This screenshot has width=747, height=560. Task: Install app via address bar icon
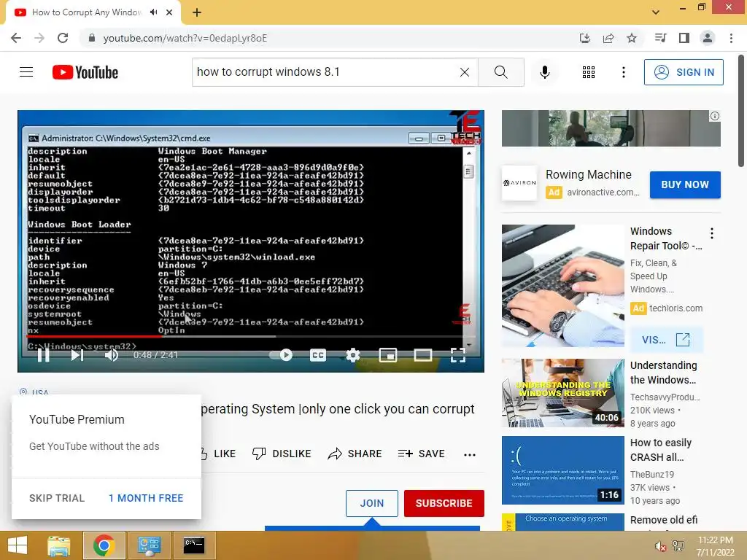click(x=584, y=38)
